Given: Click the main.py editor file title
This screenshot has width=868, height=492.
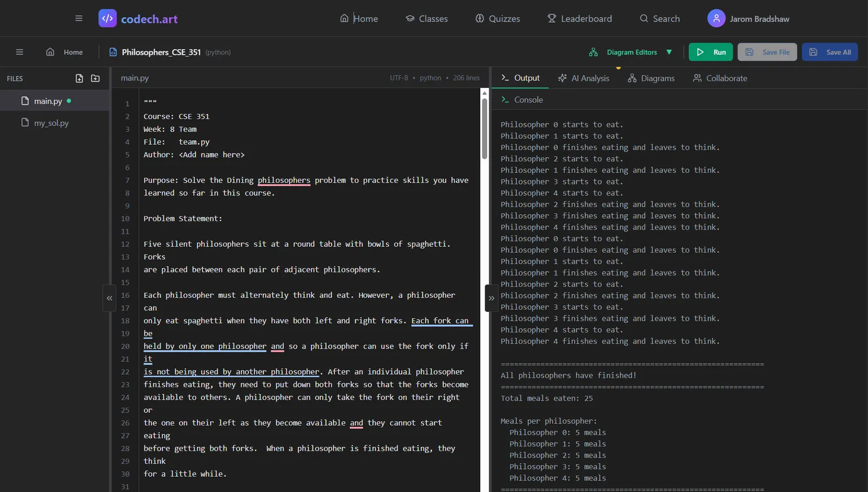Looking at the screenshot, I should [135, 78].
